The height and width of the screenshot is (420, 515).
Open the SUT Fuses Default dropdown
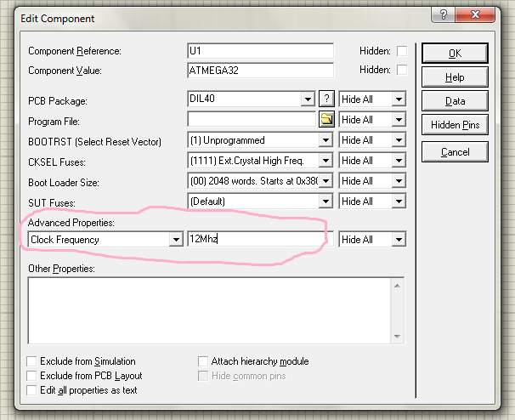325,201
